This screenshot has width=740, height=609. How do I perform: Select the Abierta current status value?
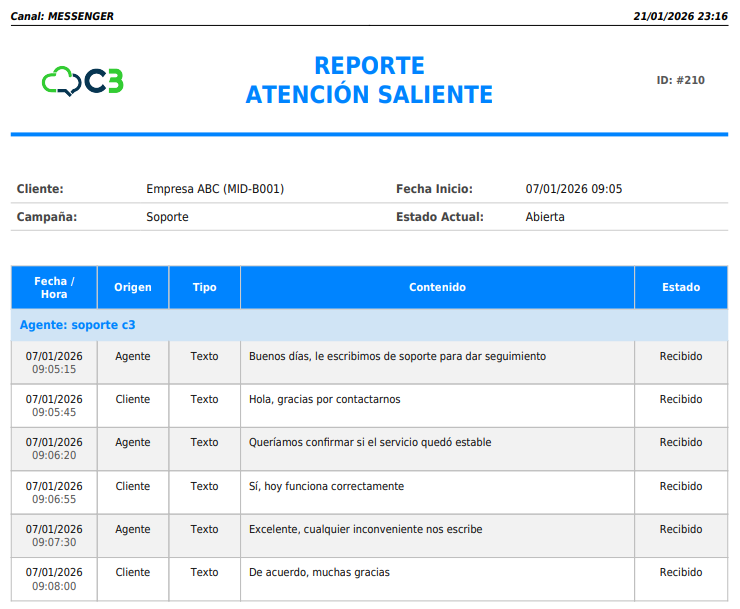(545, 217)
